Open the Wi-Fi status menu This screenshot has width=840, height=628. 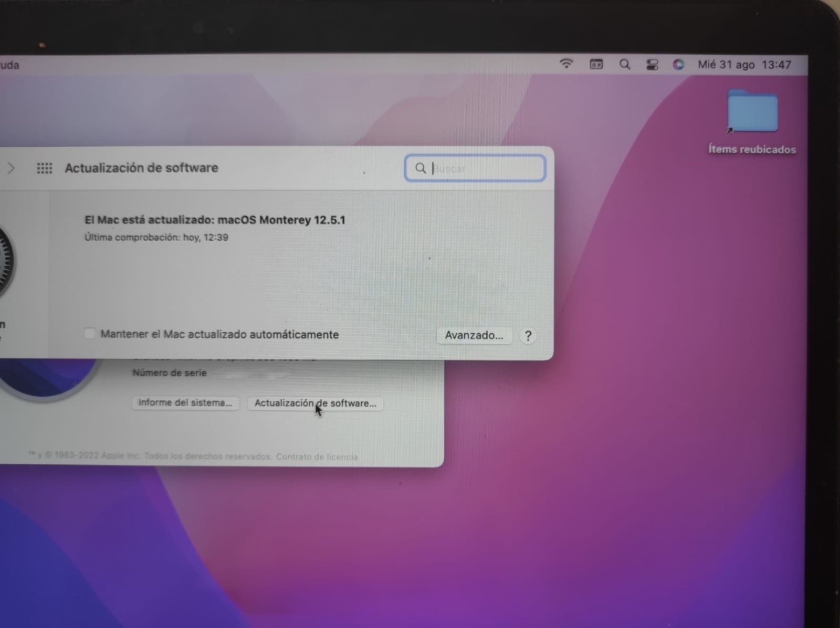[566, 64]
